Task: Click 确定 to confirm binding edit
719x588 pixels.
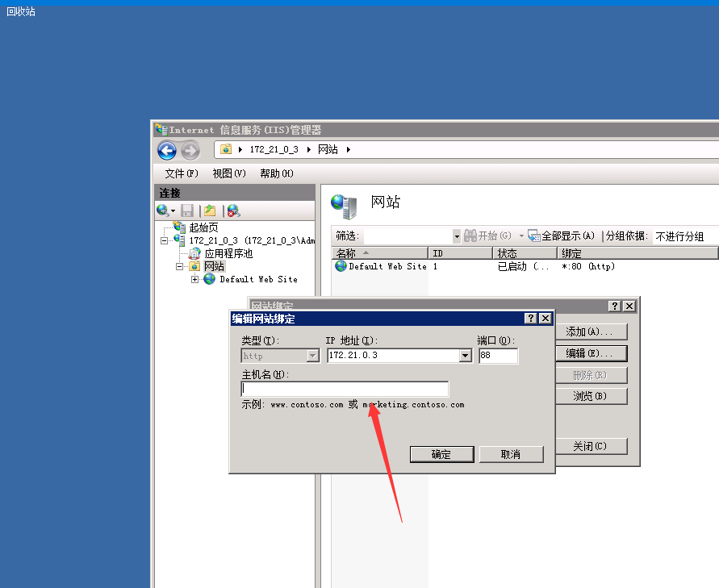Action: (441, 454)
